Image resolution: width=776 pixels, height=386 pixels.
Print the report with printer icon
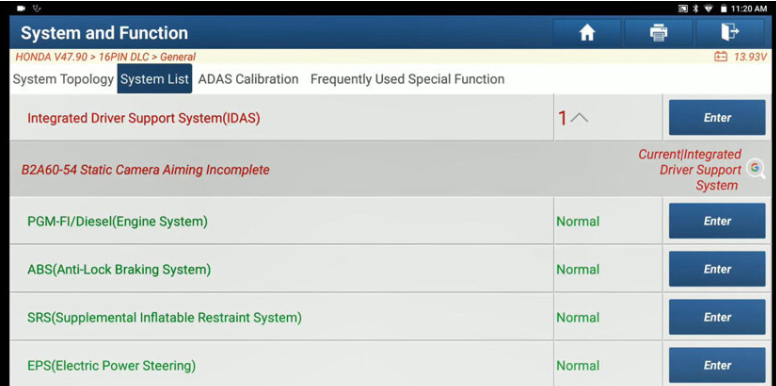click(658, 33)
